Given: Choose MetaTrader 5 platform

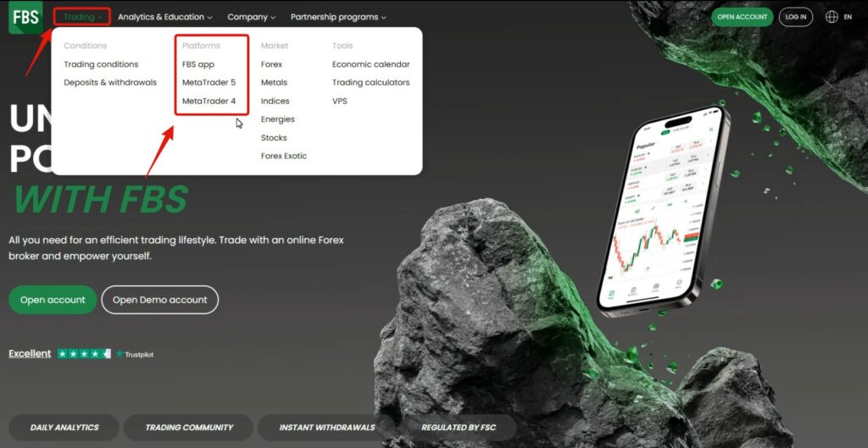Looking at the screenshot, I should point(209,83).
